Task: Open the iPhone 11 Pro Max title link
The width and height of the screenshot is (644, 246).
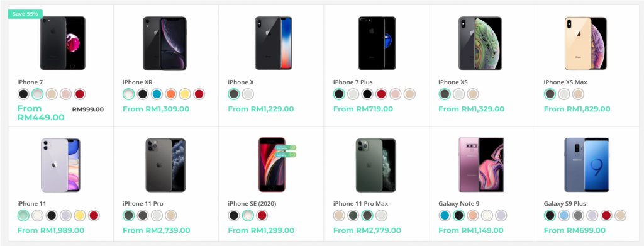Action: 360,204
